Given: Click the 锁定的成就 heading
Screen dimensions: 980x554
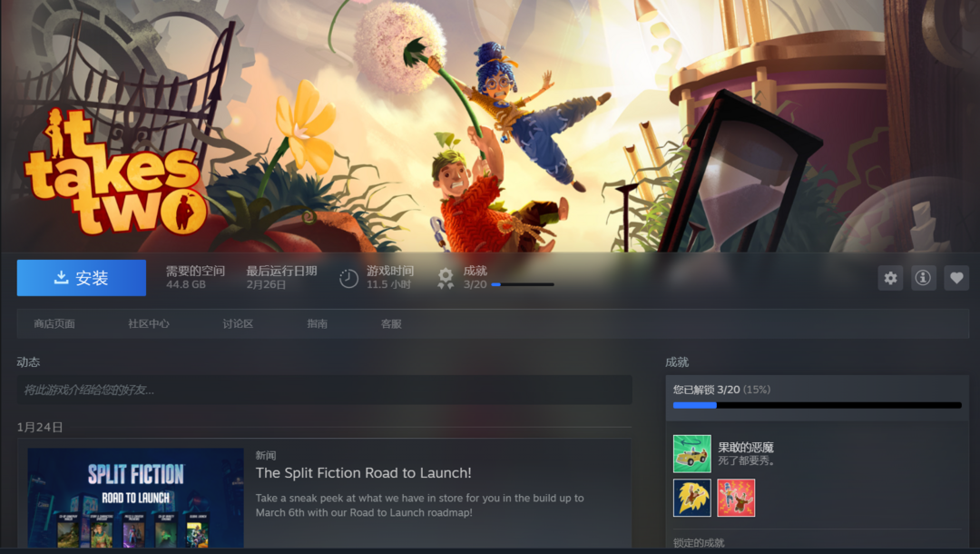Looking at the screenshot, I should 699,543.
